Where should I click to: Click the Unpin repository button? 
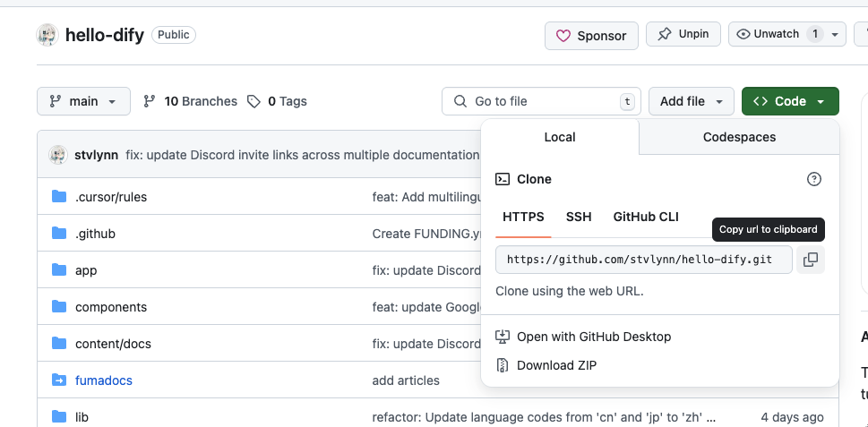click(683, 34)
